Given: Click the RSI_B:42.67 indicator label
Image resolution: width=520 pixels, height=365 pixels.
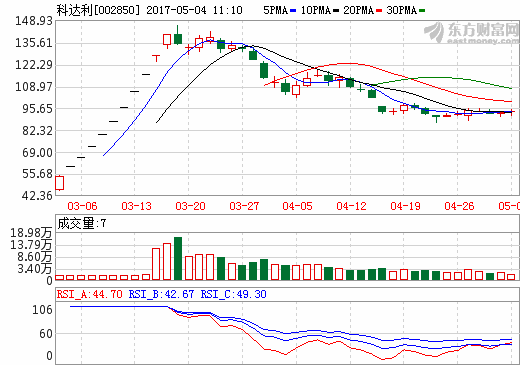Looking at the screenshot, I should (x=161, y=294).
